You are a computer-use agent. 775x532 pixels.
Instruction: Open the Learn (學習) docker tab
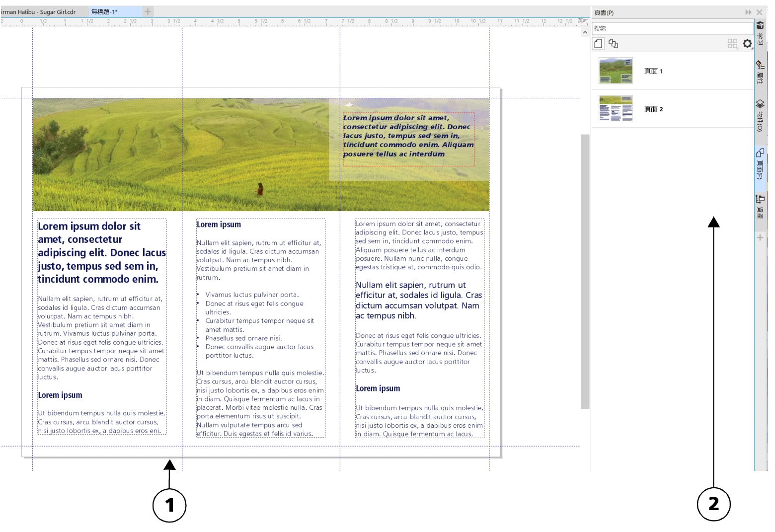pyautogui.click(x=760, y=33)
